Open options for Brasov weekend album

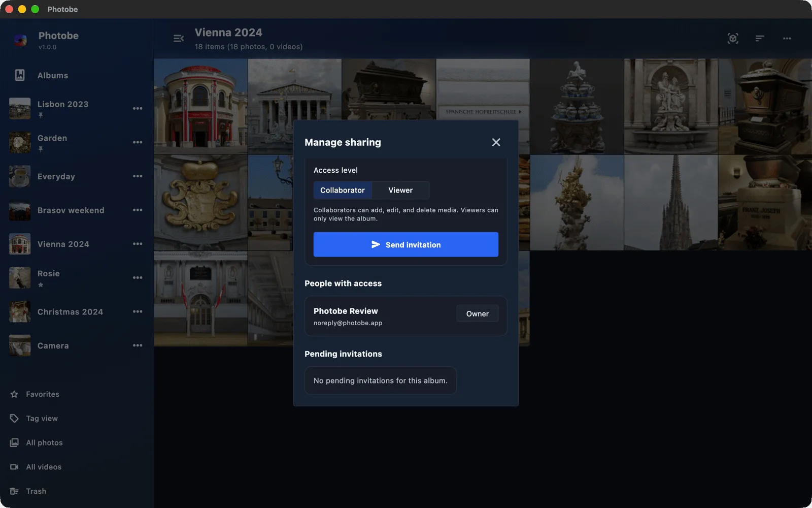pyautogui.click(x=138, y=210)
